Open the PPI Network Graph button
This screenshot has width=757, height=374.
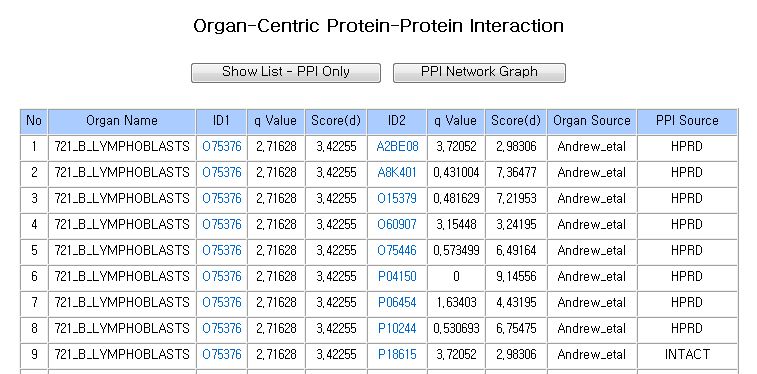point(479,73)
